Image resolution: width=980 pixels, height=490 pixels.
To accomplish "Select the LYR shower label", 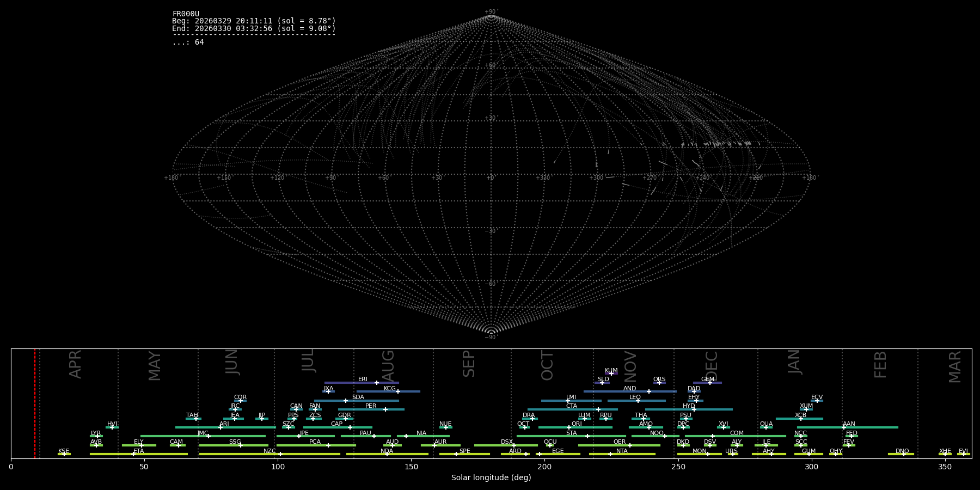I will click(x=96, y=433).
